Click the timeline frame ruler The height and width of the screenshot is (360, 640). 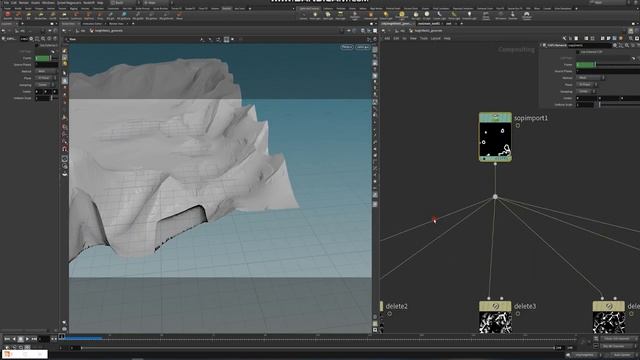[x=318, y=338]
